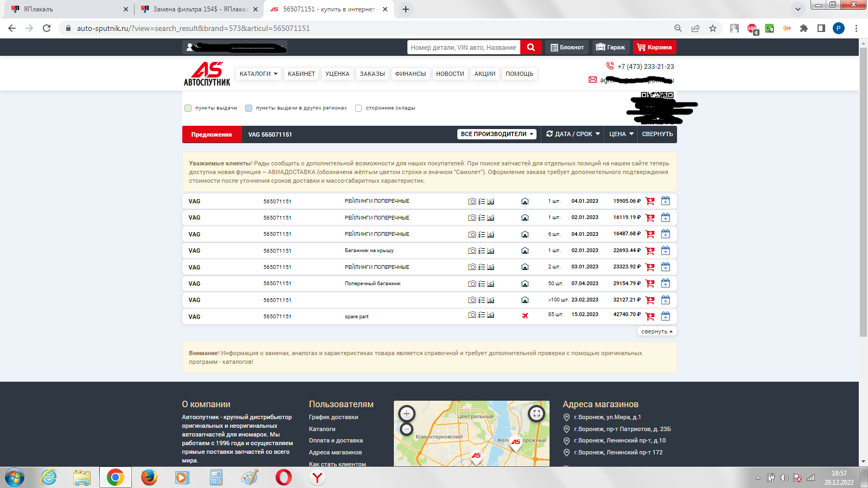This screenshot has width=868, height=488.
Task: Open the УЦЕНКА menu item
Action: pos(337,74)
